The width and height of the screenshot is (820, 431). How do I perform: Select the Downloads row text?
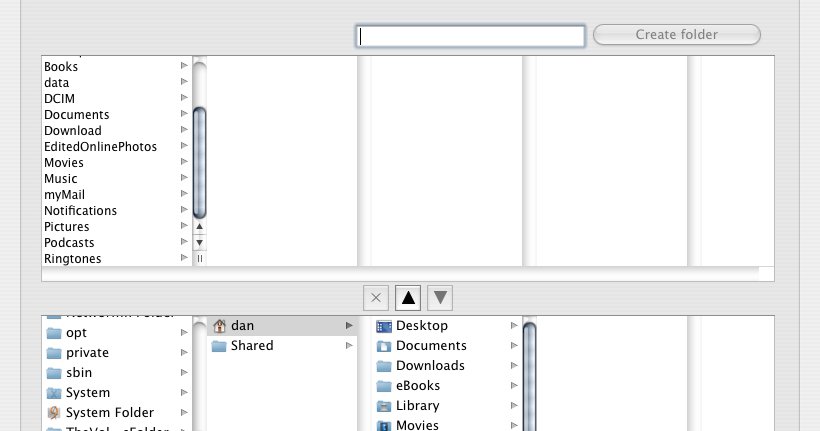coord(430,365)
